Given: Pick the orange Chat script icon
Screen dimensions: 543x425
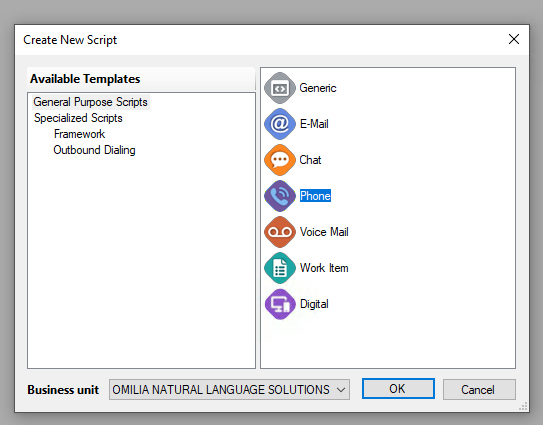Looking at the screenshot, I should pos(280,160).
